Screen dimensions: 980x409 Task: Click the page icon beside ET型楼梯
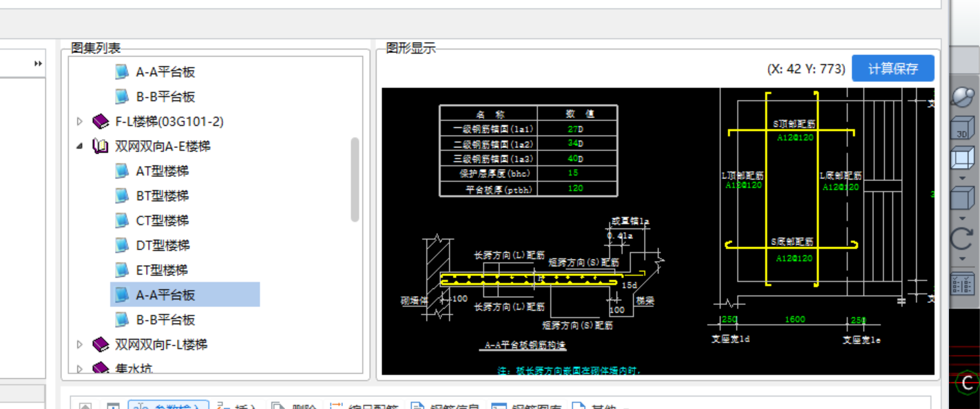122,271
